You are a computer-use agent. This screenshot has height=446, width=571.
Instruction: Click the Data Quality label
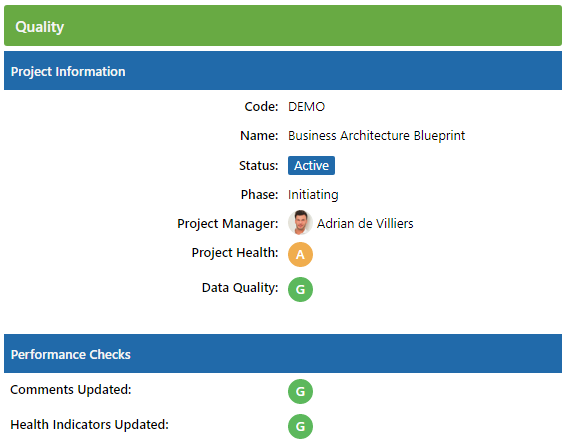[240, 287]
